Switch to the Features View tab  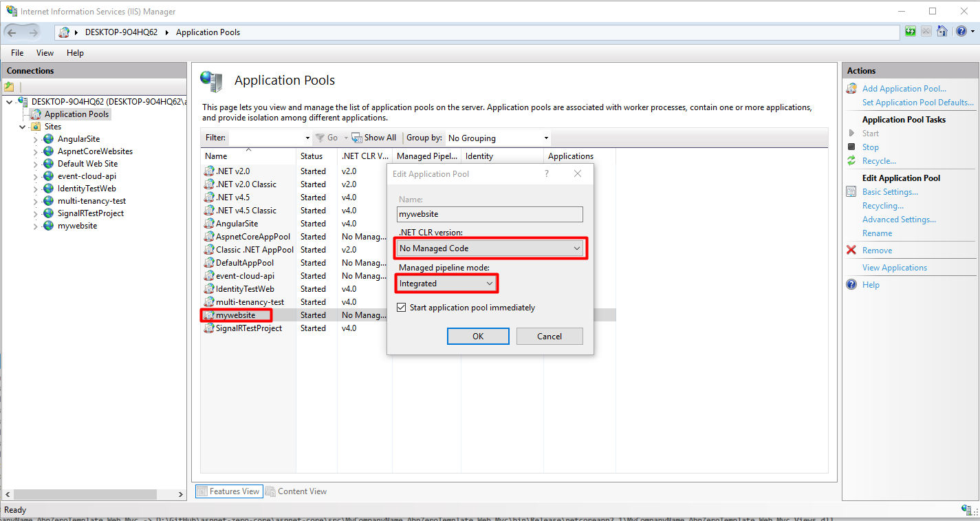coord(228,491)
